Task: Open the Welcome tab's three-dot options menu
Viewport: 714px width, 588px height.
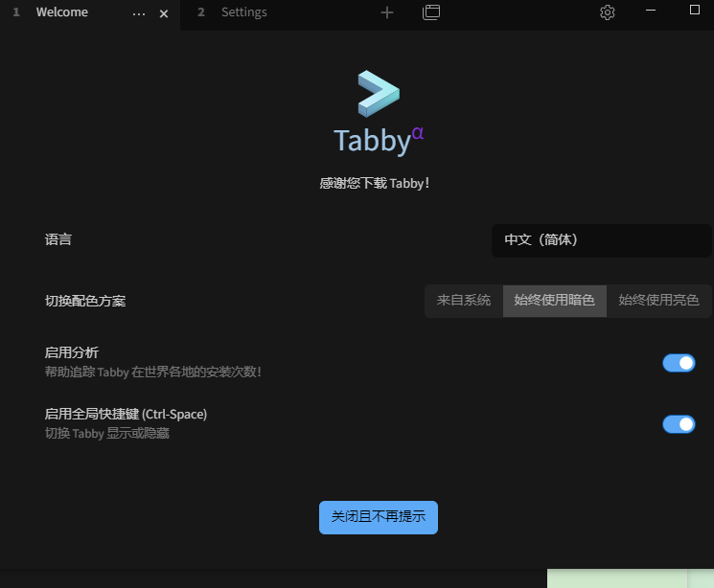Action: (139, 14)
